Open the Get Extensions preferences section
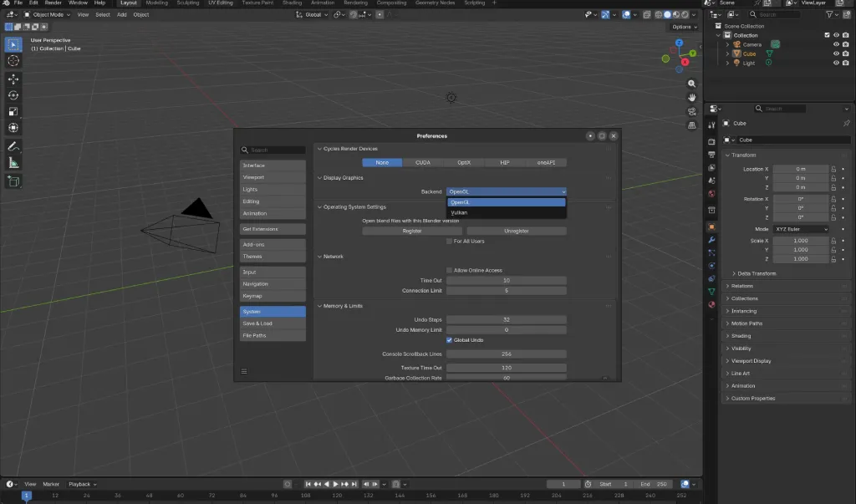The width and height of the screenshot is (856, 504). point(273,229)
